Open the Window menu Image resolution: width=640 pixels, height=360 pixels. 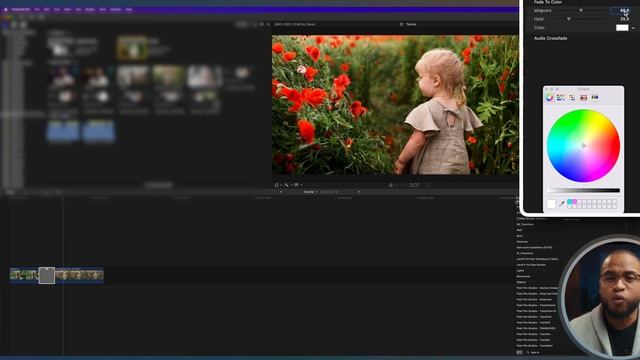[116, 9]
